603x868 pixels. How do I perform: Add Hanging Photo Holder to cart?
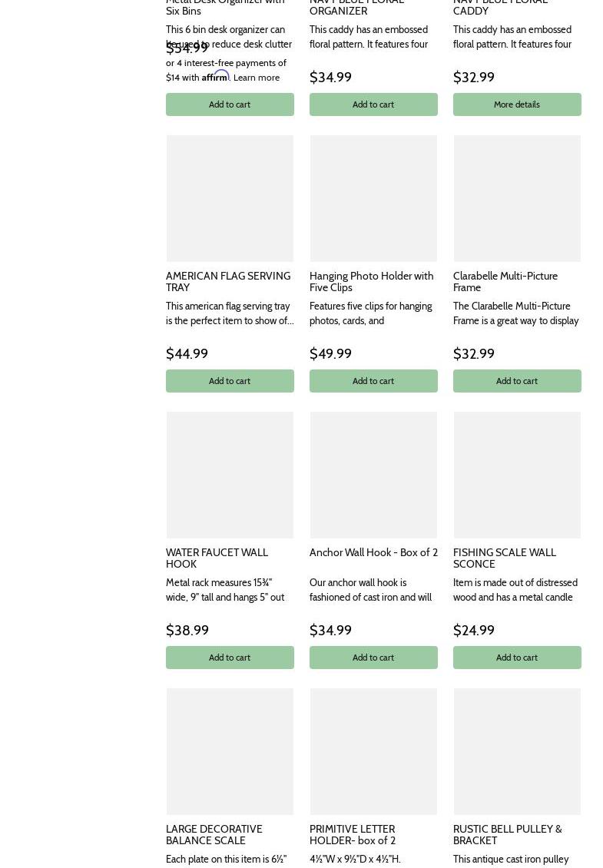coord(373,381)
